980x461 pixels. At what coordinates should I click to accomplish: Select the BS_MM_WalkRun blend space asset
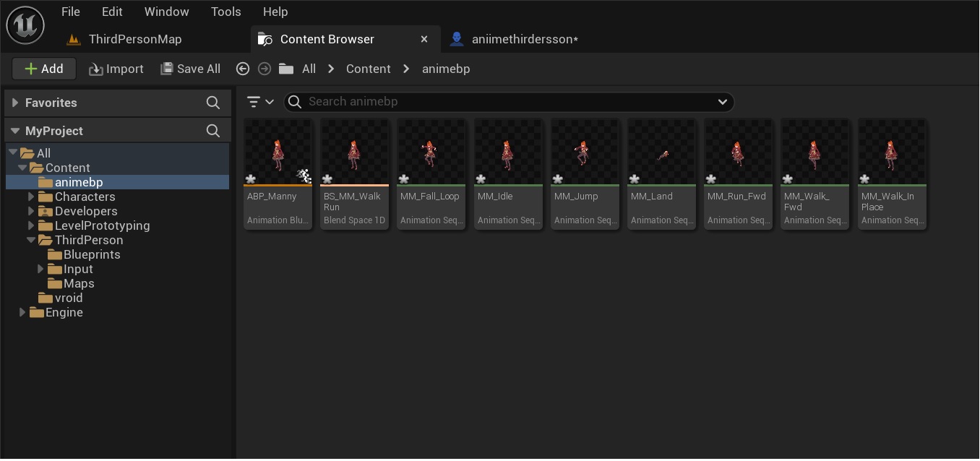(355, 174)
